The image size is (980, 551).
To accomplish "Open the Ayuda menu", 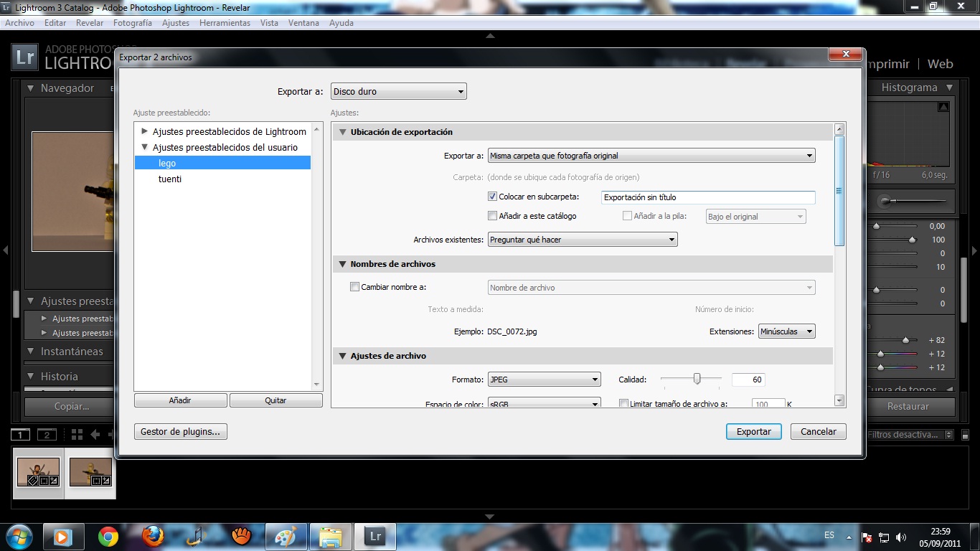I will click(x=341, y=23).
